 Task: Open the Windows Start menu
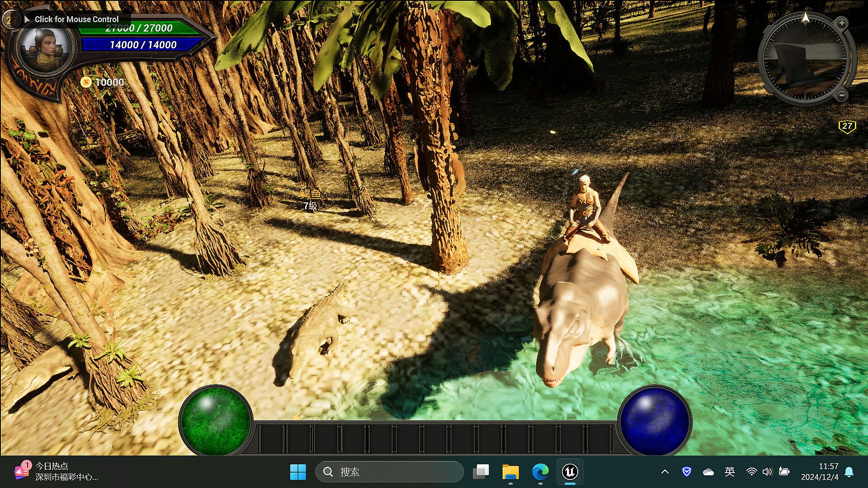pos(297,472)
